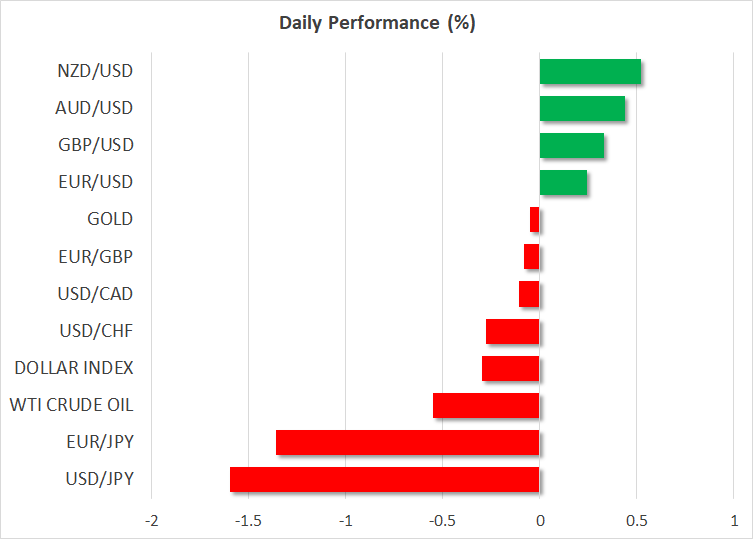The image size is (753, 539).
Task: Click the green GBP/USD bar
Action: [571, 145]
